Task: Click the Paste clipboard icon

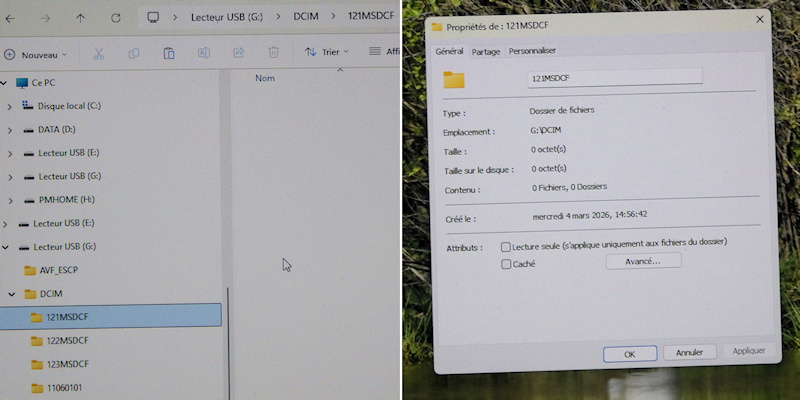Action: click(169, 53)
